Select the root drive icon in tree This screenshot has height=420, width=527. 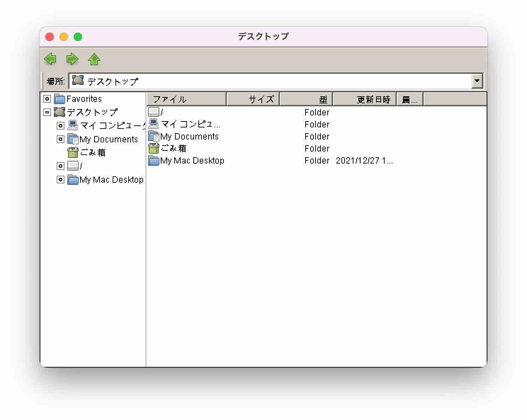pyautogui.click(x=73, y=166)
